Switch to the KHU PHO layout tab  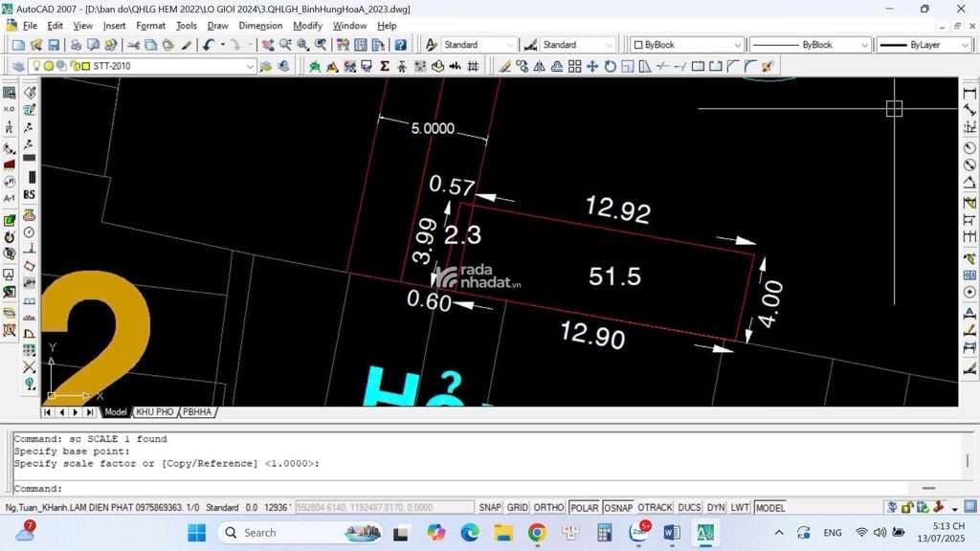154,412
